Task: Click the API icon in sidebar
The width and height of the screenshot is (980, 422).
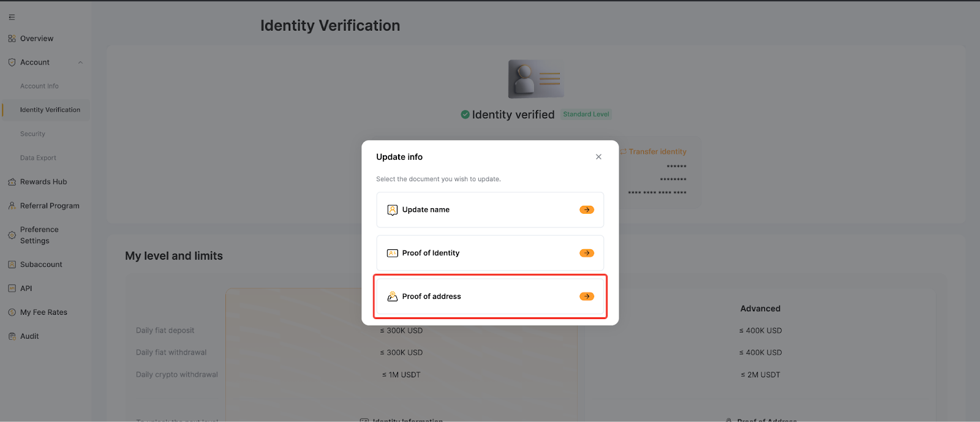Action: 12,288
